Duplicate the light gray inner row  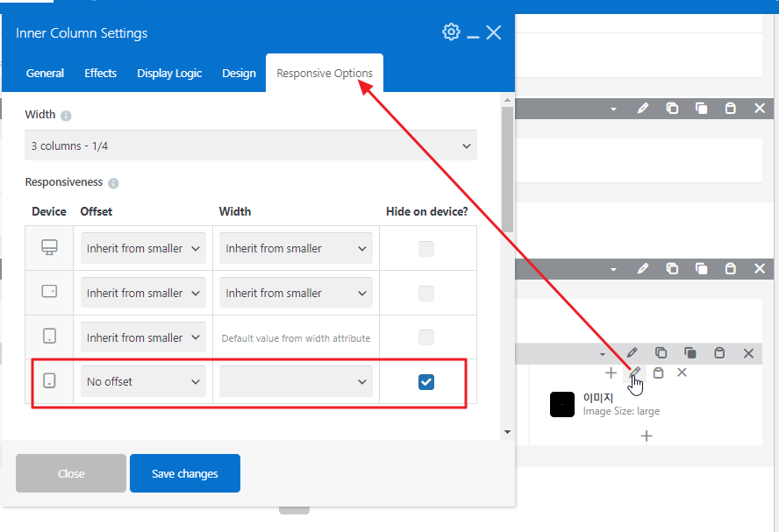tap(690, 353)
